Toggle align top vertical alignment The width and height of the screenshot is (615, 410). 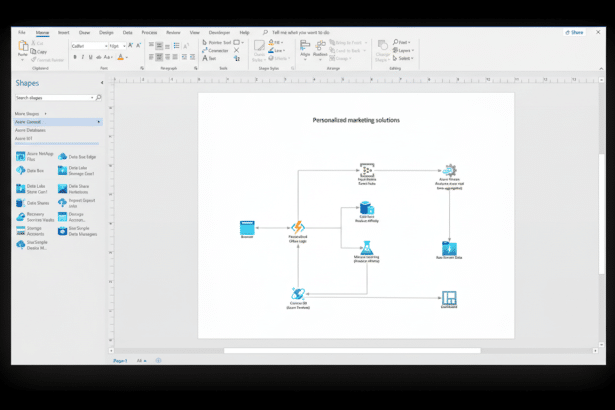[x=151, y=46]
